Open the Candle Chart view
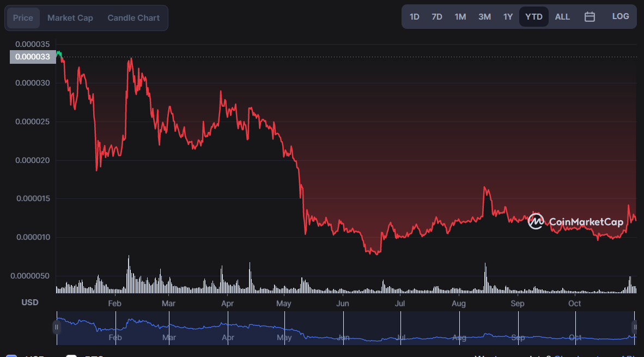This screenshot has height=357, width=644. point(133,18)
